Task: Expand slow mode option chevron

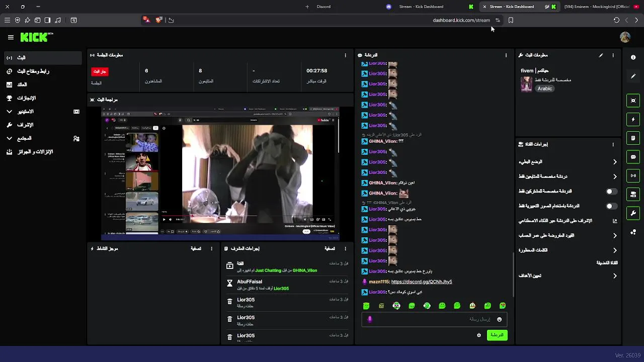Action: tap(615, 162)
